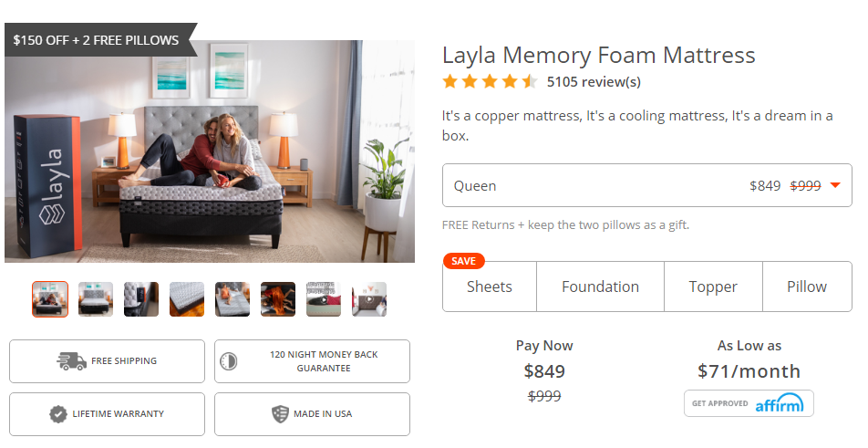Select the first couple-on-bed thumbnail
The image size is (868, 448).
(x=50, y=299)
